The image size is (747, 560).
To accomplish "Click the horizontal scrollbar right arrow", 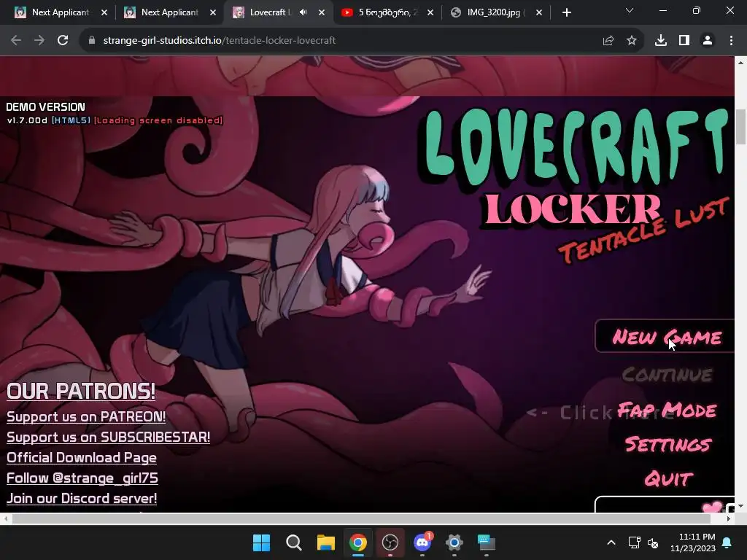I will (x=729, y=518).
